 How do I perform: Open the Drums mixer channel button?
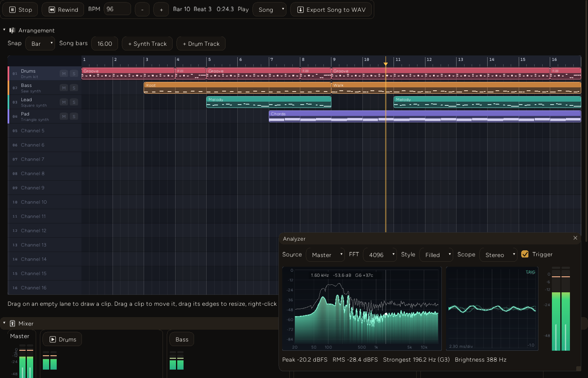point(62,339)
